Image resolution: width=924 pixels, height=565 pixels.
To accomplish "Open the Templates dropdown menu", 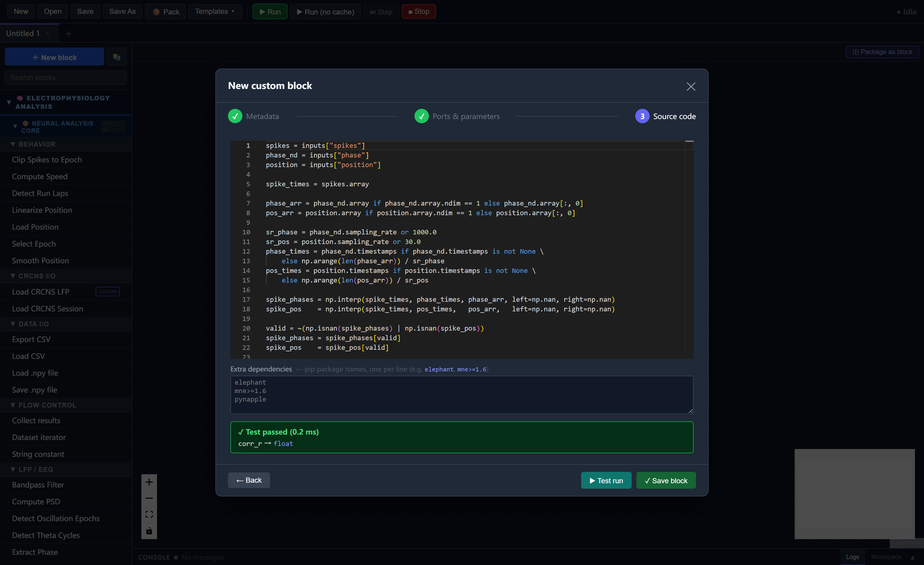I will point(215,12).
